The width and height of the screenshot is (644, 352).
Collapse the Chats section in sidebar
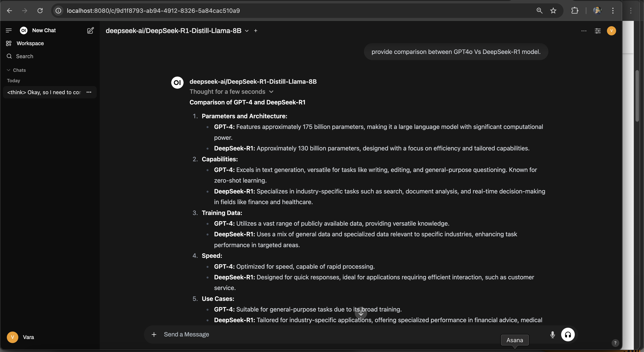point(8,70)
